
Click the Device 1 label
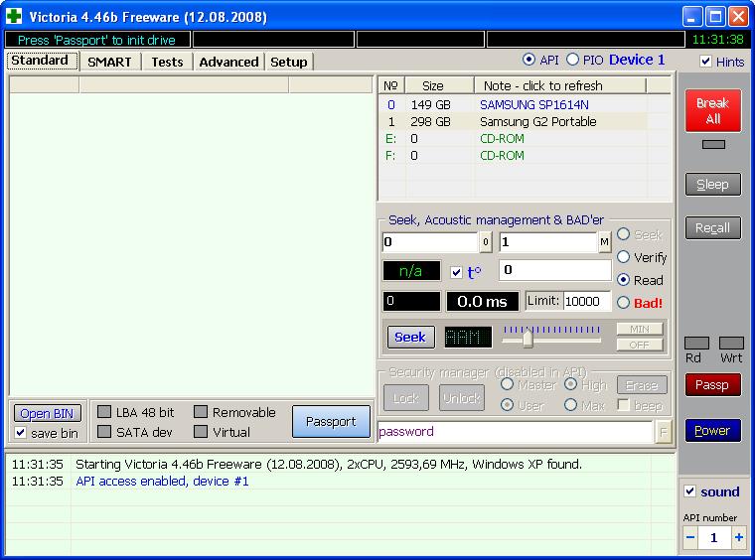click(637, 60)
